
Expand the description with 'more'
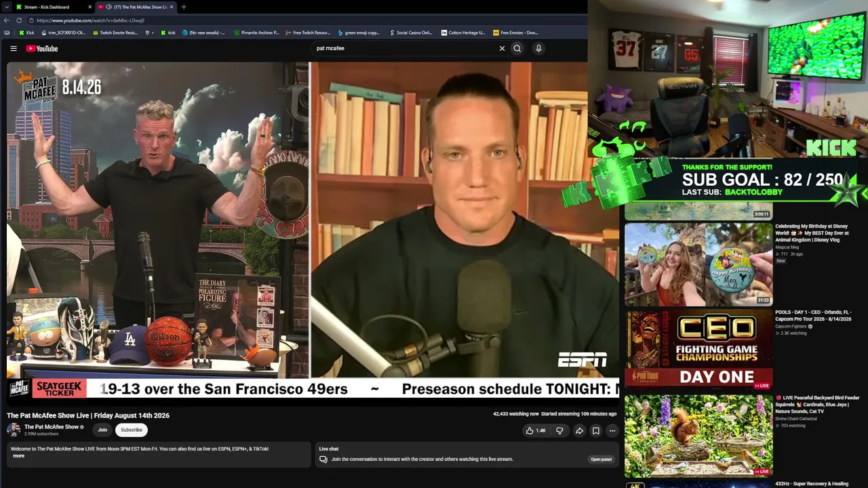tap(18, 455)
